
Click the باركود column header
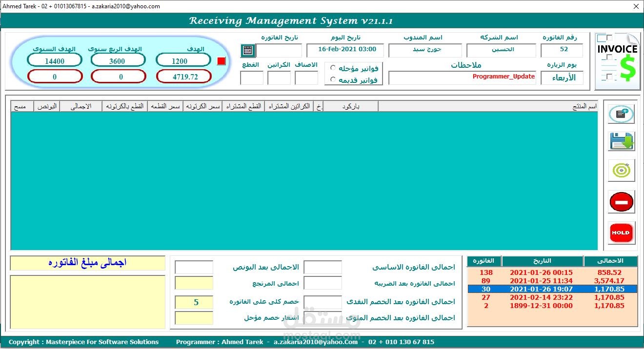click(x=350, y=106)
